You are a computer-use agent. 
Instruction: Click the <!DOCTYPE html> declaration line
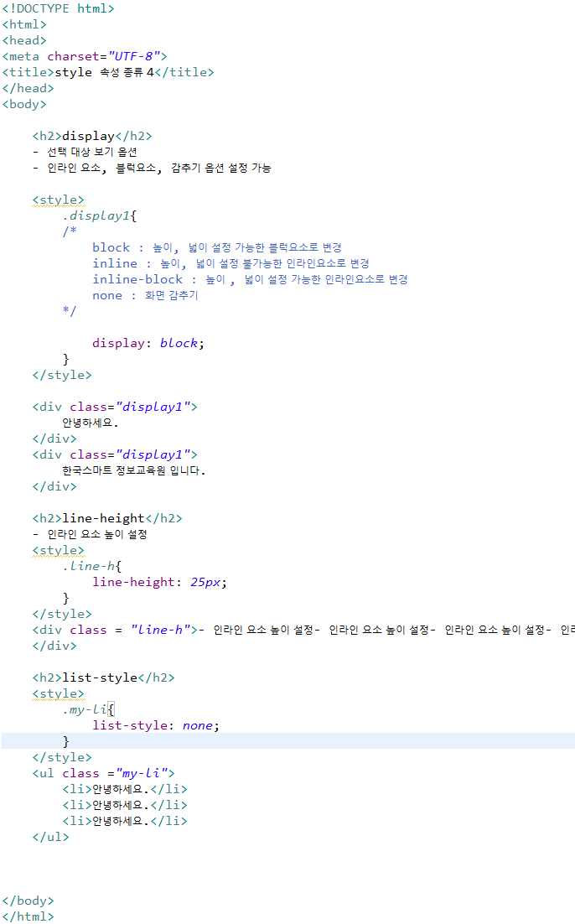[x=59, y=8]
